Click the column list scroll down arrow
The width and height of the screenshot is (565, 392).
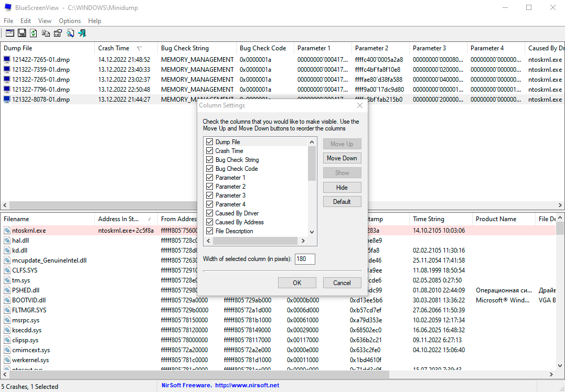(x=312, y=232)
